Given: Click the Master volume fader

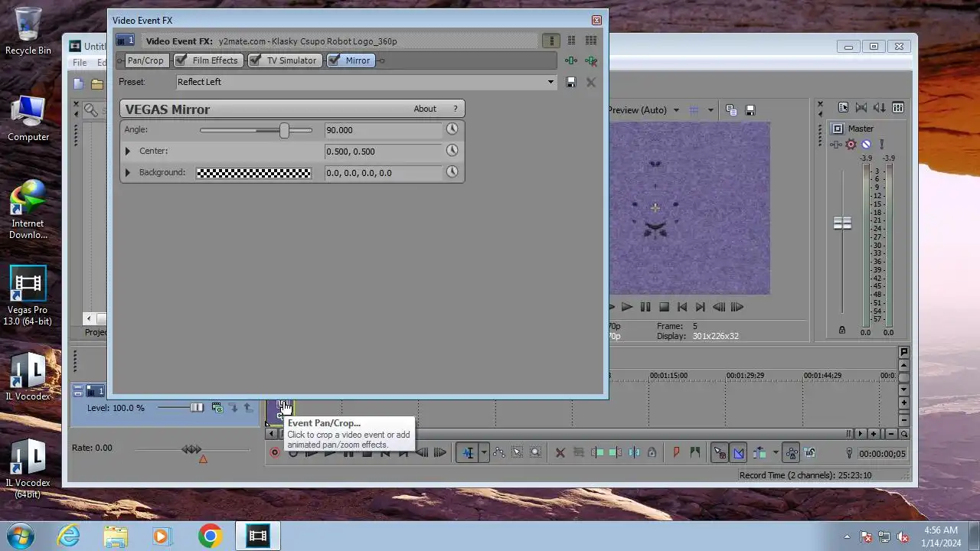Looking at the screenshot, I should click(x=842, y=223).
